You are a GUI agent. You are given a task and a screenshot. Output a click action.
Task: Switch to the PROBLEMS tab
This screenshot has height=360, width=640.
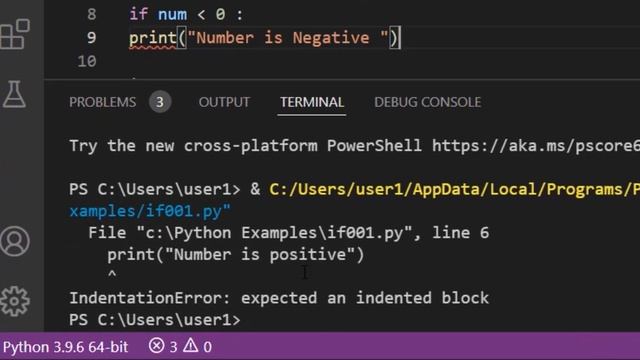[x=102, y=102]
